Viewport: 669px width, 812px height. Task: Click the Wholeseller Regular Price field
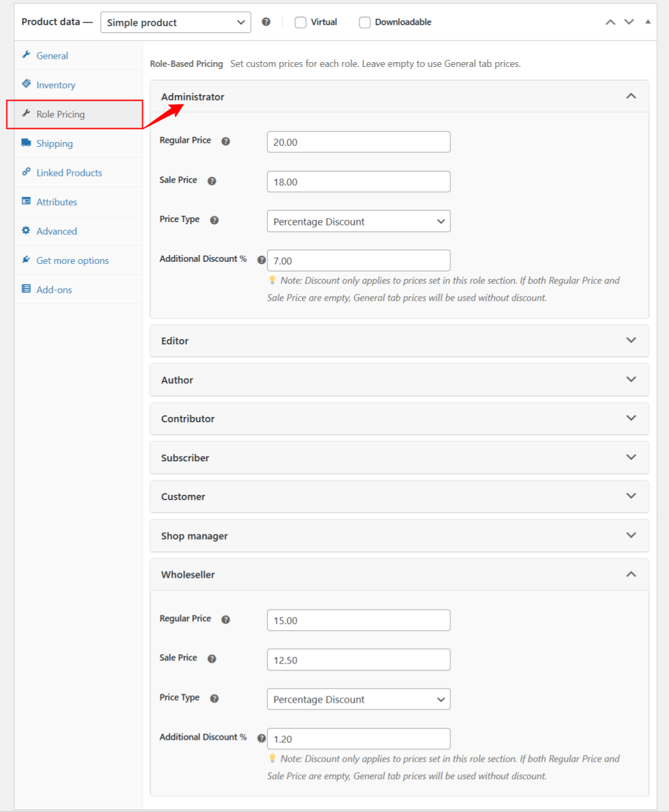(358, 621)
